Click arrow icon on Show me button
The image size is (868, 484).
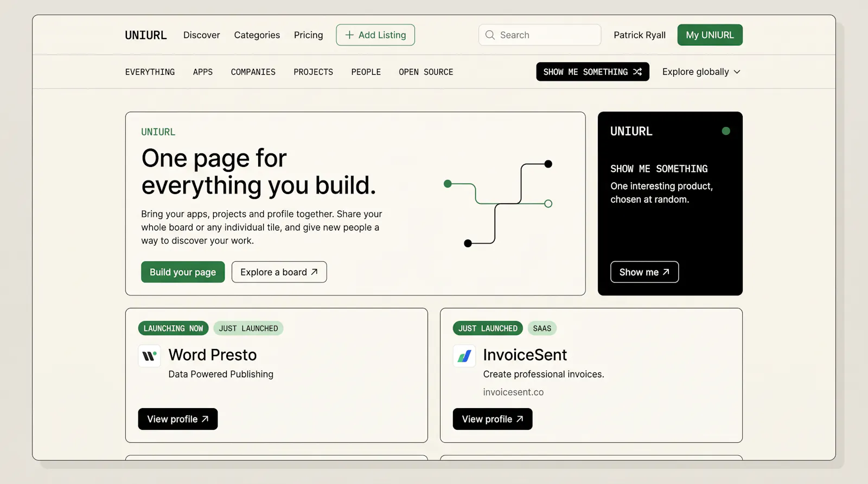click(666, 272)
